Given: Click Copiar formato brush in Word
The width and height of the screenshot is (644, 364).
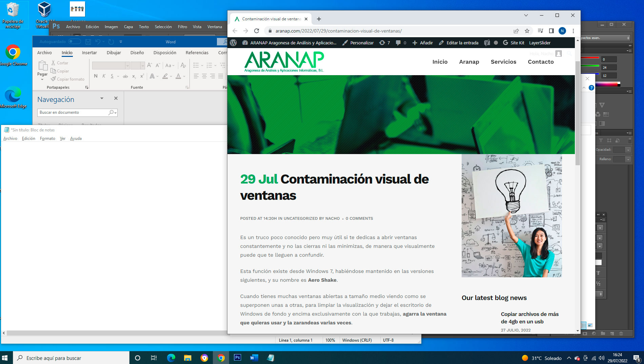Looking at the screenshot, I should [53, 79].
